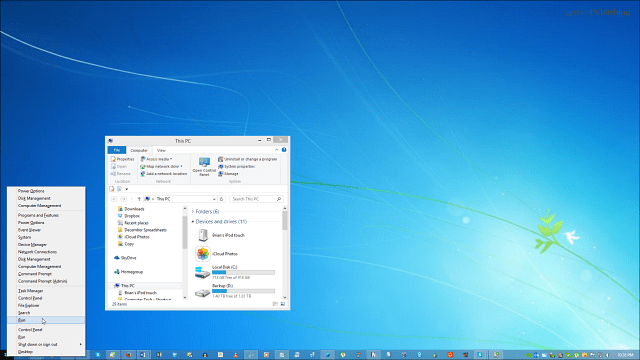Click navigation pane scroll down arrow
The height and width of the screenshot is (360, 640).
(x=185, y=298)
